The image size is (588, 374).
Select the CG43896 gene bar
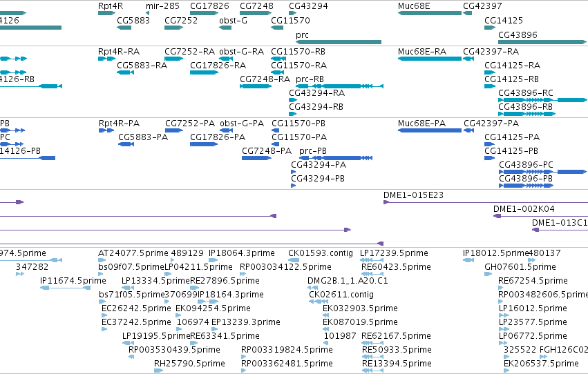(x=542, y=42)
